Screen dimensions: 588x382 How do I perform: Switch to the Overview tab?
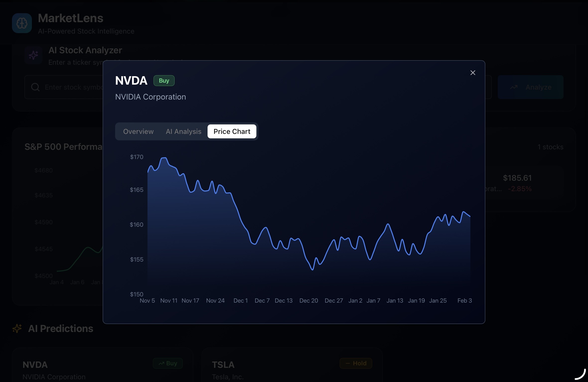click(138, 131)
